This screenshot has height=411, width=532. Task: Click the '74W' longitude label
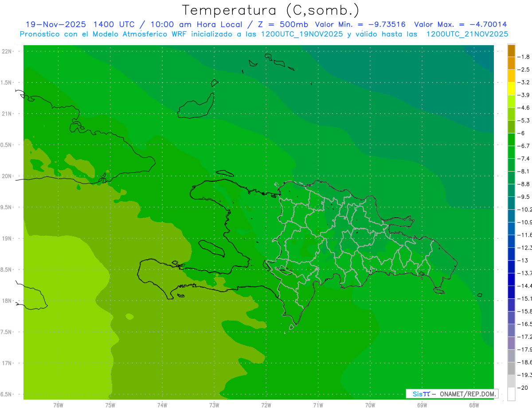click(162, 405)
